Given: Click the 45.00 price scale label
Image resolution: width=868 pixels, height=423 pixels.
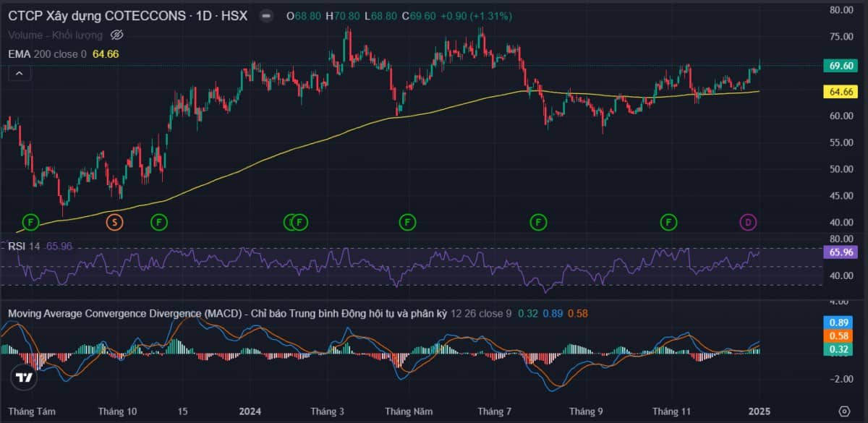Looking at the screenshot, I should pos(841,196).
